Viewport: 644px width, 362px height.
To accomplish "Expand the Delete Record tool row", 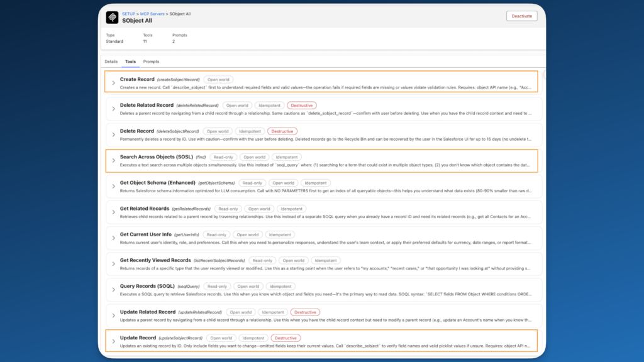I will point(114,134).
